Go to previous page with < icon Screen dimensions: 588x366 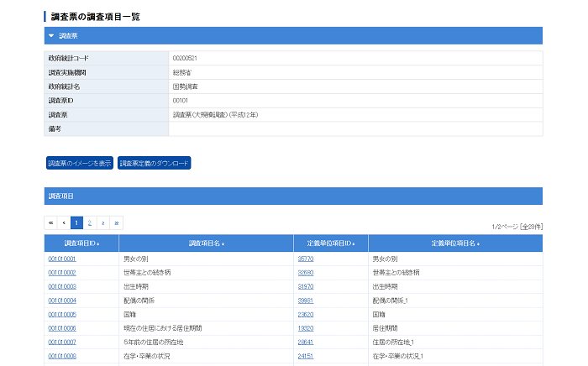click(64, 223)
